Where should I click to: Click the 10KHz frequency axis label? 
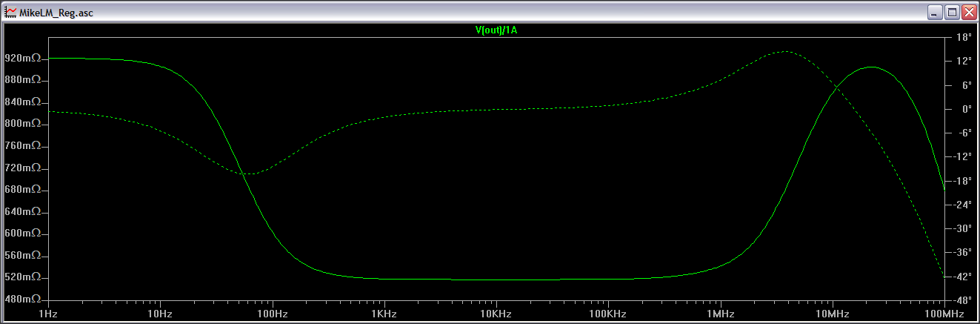pos(496,313)
